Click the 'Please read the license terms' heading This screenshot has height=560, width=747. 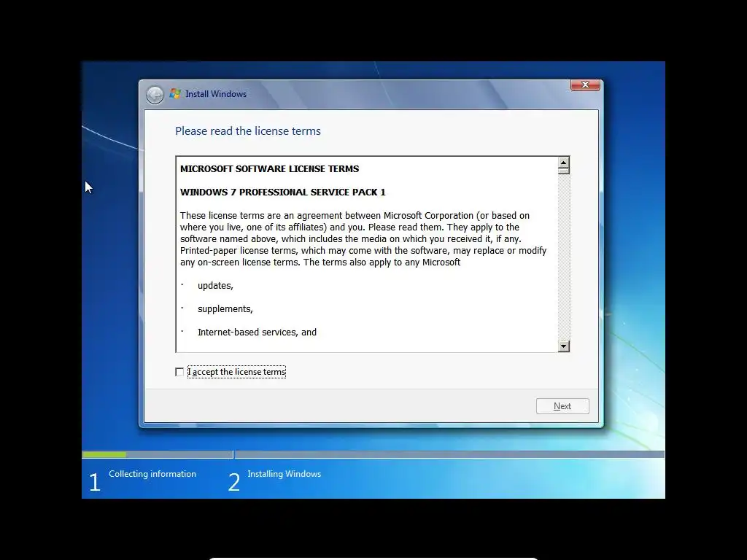248,131
